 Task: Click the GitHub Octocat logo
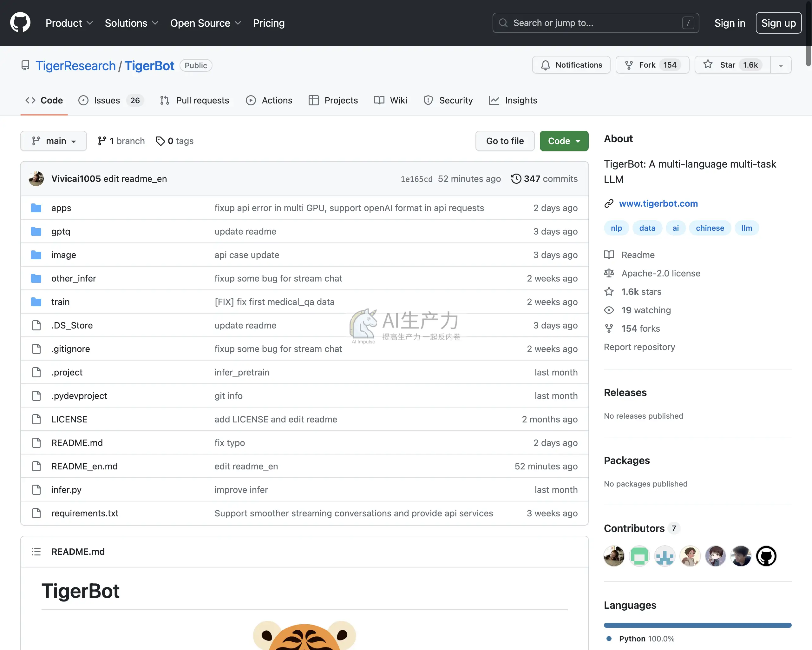click(x=20, y=22)
